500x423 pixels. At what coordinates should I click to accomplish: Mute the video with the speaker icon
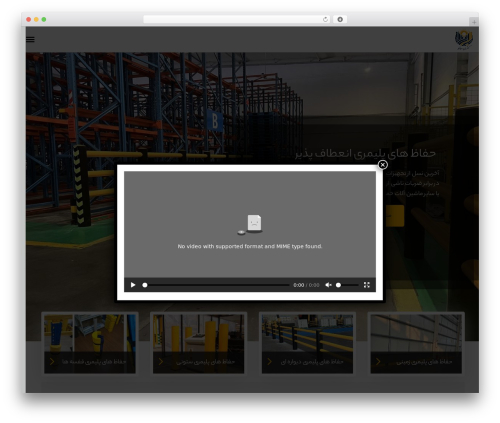[328, 285]
